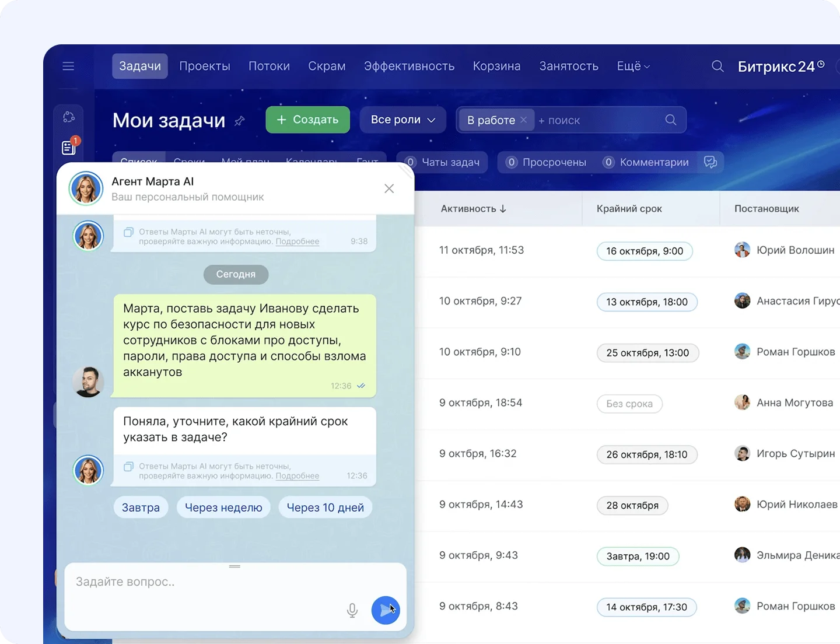Click the search magnifier in top bar
Image resolution: width=840 pixels, height=644 pixels.
tap(717, 66)
